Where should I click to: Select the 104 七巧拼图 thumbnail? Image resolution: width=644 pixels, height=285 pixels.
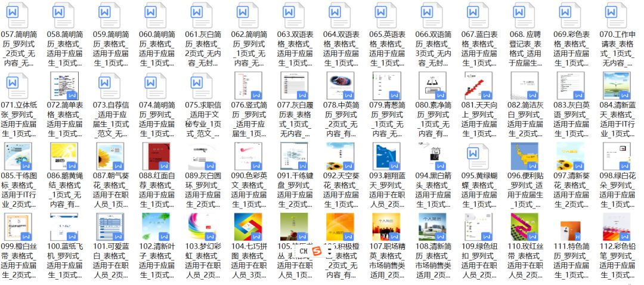248,227
